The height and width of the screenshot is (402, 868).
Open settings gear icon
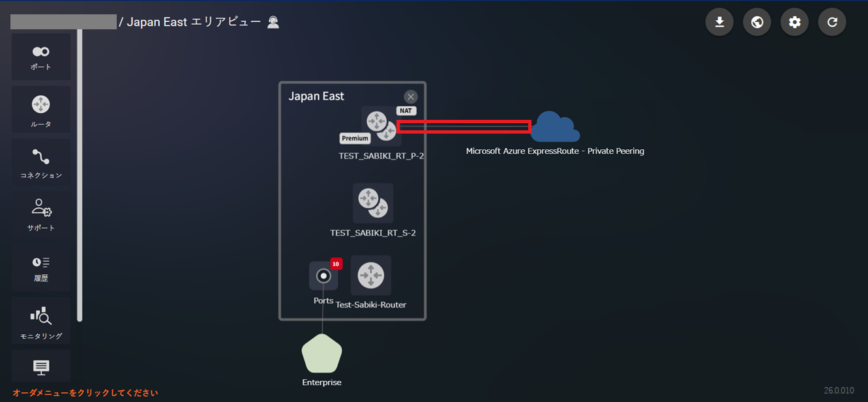point(794,22)
